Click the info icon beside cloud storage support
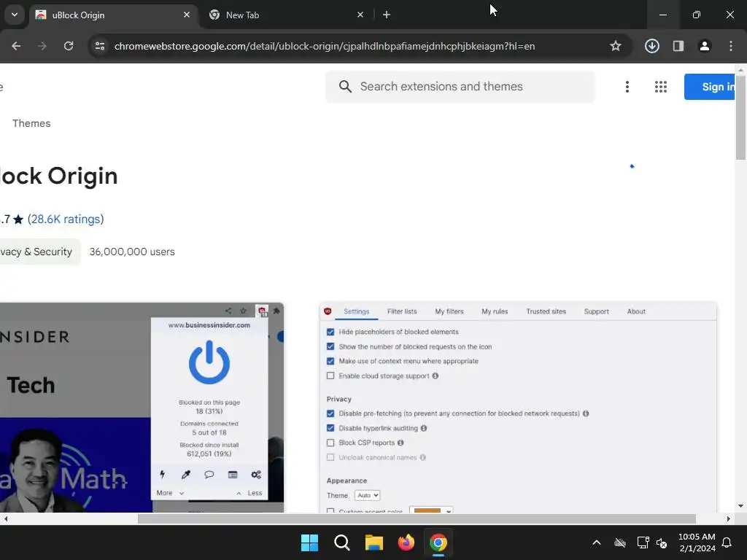Image resolution: width=747 pixels, height=560 pixels. pyautogui.click(x=436, y=376)
